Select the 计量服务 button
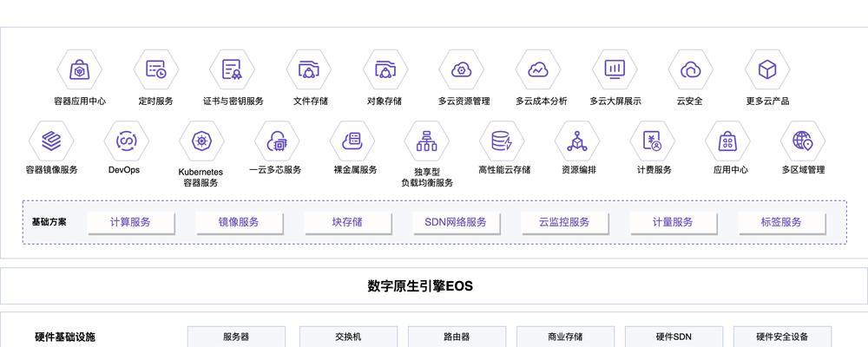 pos(674,222)
